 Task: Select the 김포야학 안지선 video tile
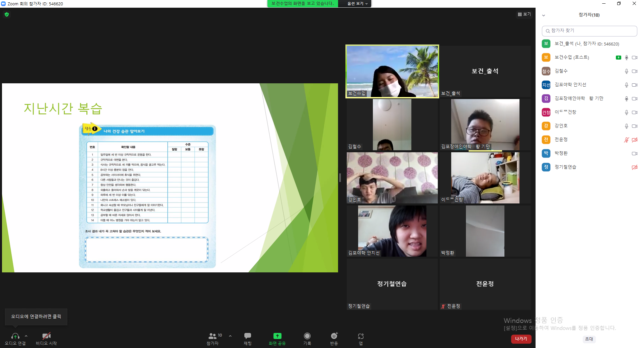pos(392,231)
